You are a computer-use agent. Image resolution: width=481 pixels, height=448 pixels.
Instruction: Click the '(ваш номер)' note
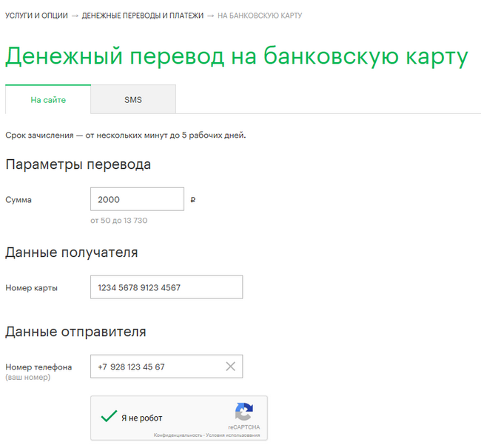tap(28, 378)
